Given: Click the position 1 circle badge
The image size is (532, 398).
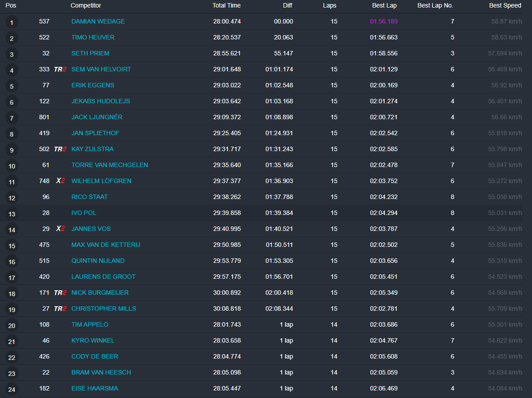Looking at the screenshot, I should 12,22.
